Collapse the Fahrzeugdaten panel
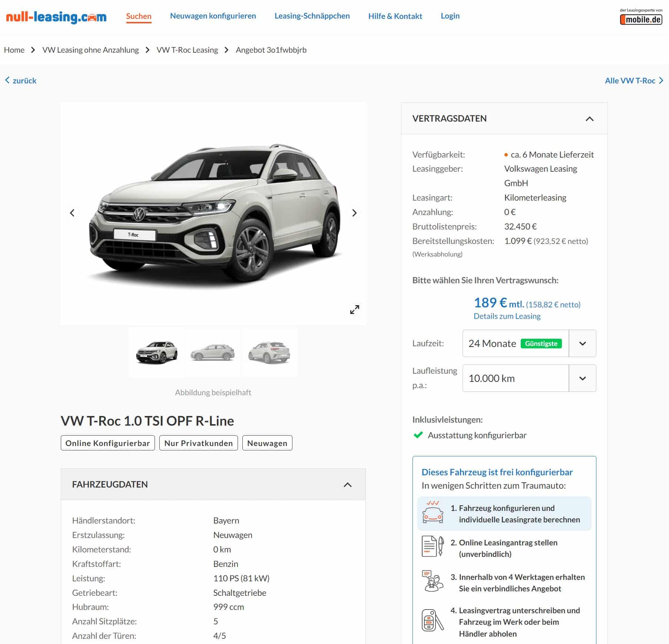This screenshot has width=669, height=644. [347, 485]
